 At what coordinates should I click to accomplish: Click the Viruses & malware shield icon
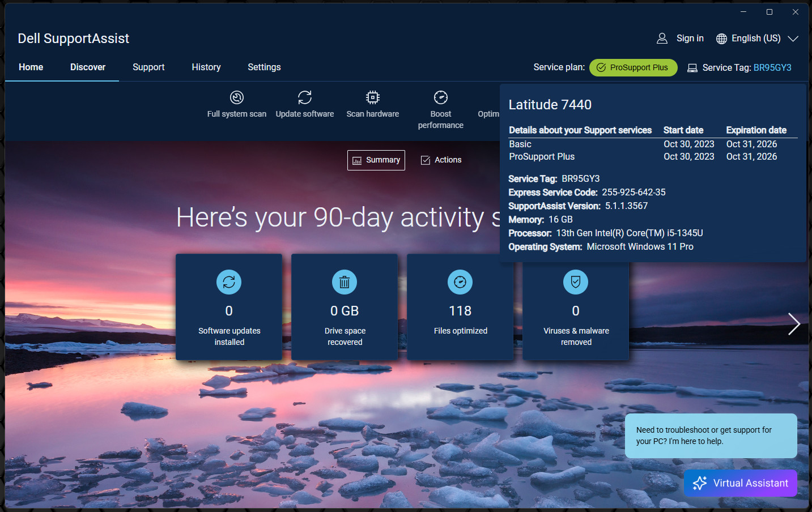(x=576, y=282)
